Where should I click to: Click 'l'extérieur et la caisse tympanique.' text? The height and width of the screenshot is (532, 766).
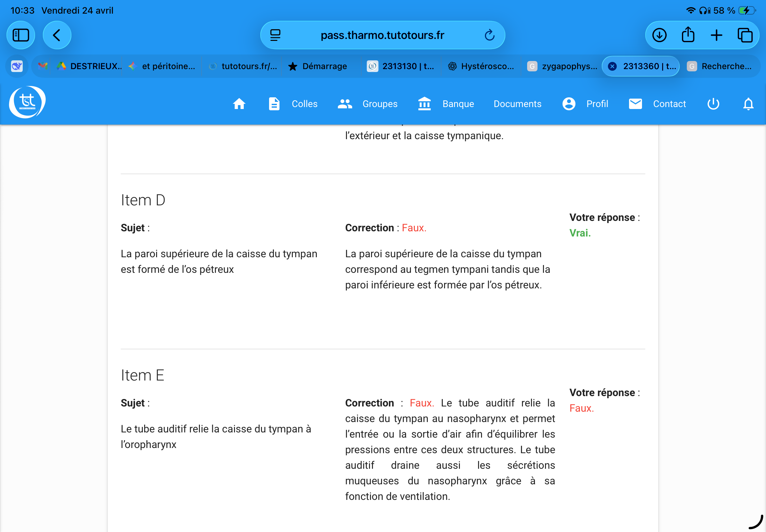424,136
